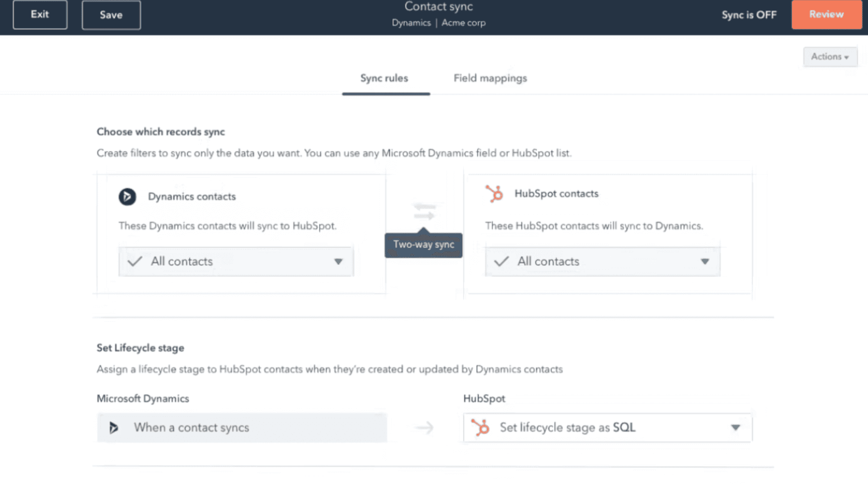Click the two-way sync arrows icon
Viewport: 868px width, 488px height.
pyautogui.click(x=424, y=211)
